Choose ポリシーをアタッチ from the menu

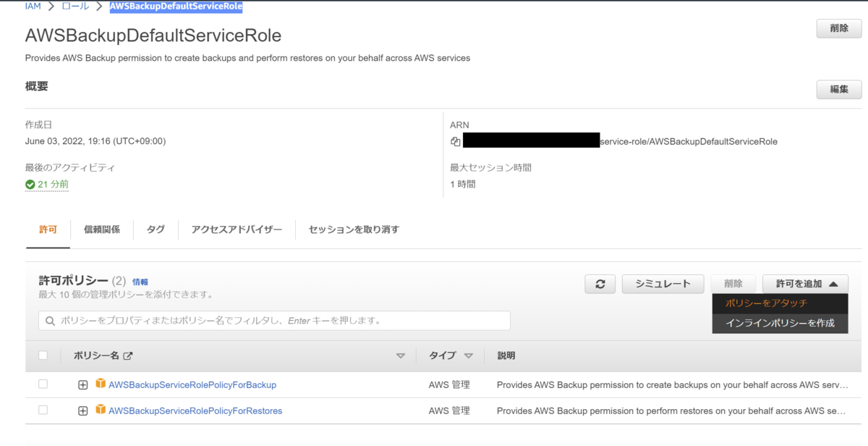(780, 303)
